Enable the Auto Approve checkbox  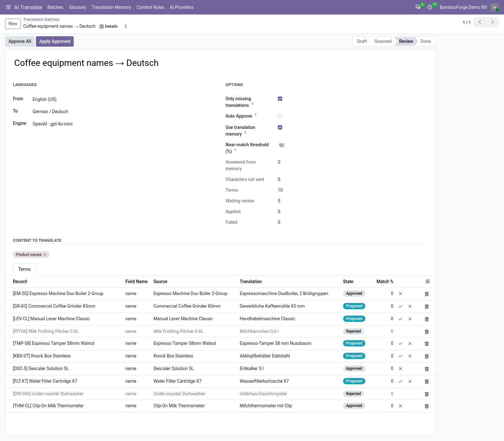(280, 116)
